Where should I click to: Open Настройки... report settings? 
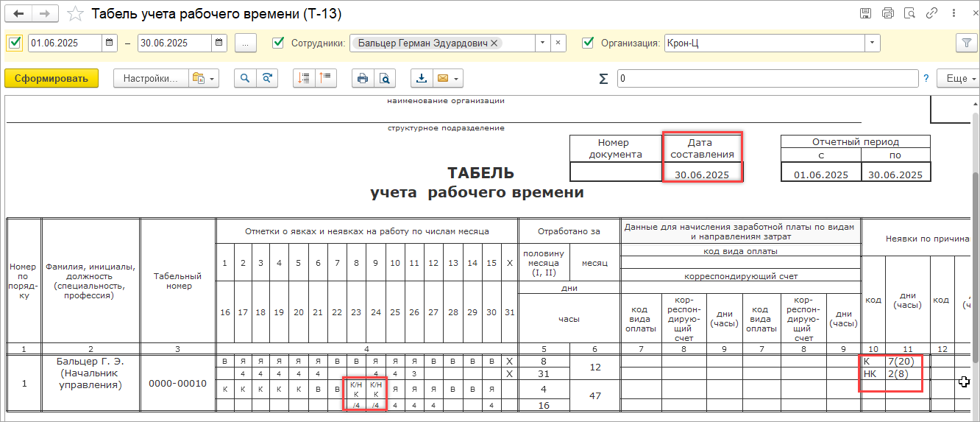pos(150,78)
